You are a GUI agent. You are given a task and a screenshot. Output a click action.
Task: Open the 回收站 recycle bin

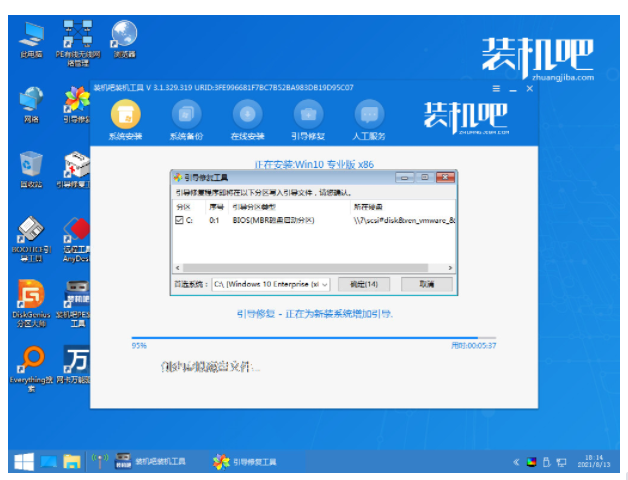pos(31,168)
